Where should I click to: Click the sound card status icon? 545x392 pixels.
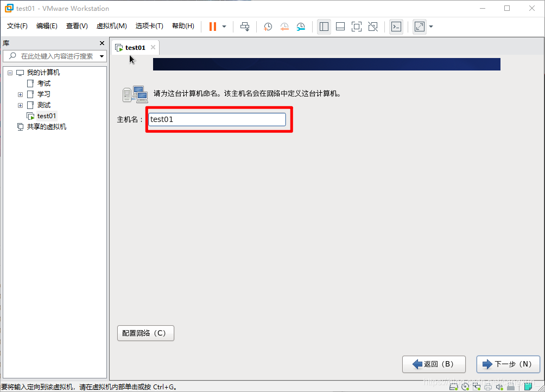(x=499, y=387)
